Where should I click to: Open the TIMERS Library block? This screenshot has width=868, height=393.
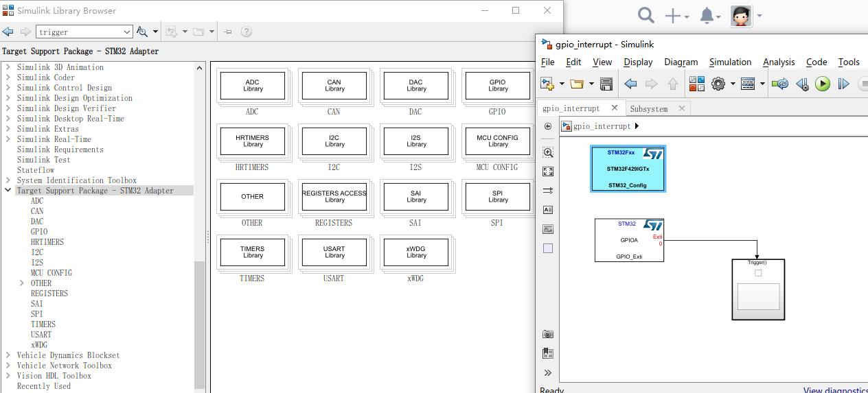point(253,252)
